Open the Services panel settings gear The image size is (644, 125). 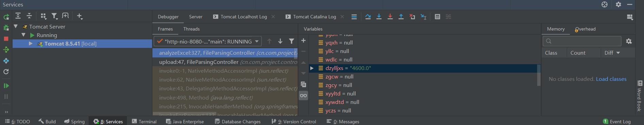click(618, 4)
